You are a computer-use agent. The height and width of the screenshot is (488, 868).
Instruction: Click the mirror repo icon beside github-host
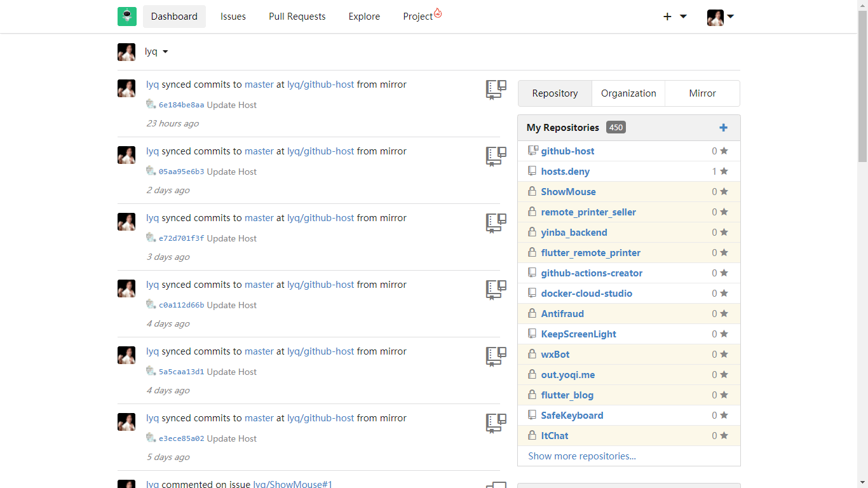click(x=533, y=151)
